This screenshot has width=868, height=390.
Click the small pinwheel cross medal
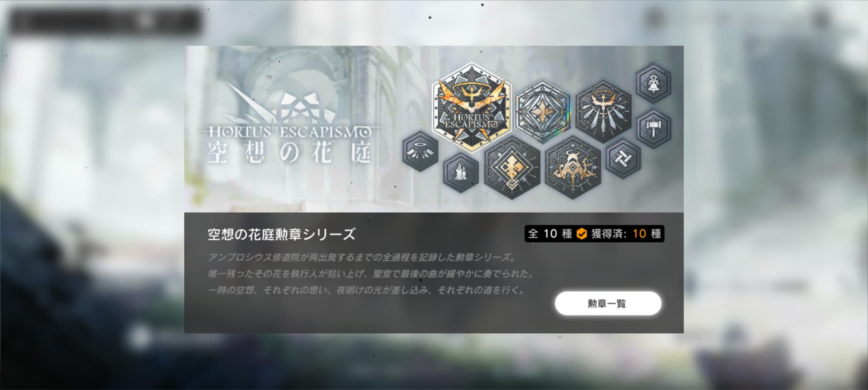pyautogui.click(x=623, y=158)
